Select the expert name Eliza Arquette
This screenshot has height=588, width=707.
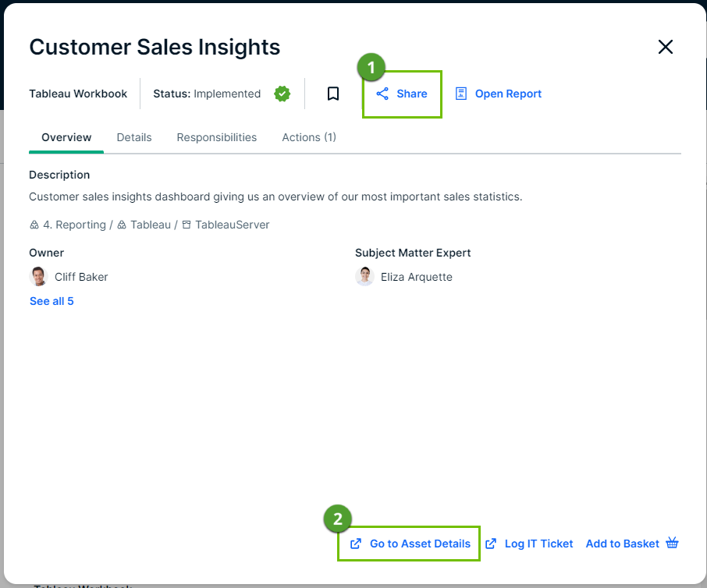[416, 277]
